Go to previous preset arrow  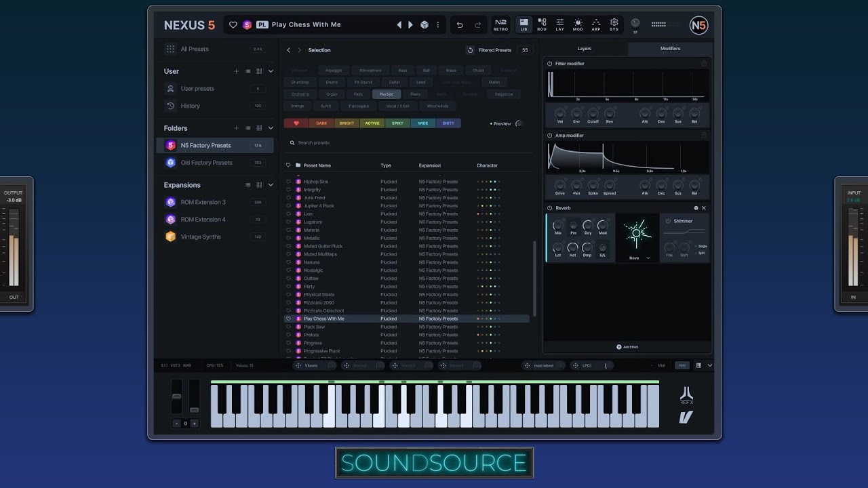399,25
